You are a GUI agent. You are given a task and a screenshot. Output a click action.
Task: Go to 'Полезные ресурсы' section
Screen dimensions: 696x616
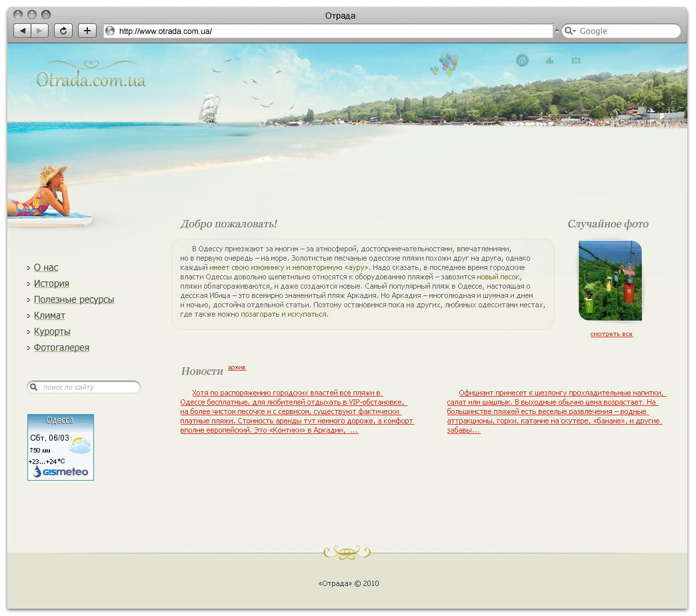point(74,299)
